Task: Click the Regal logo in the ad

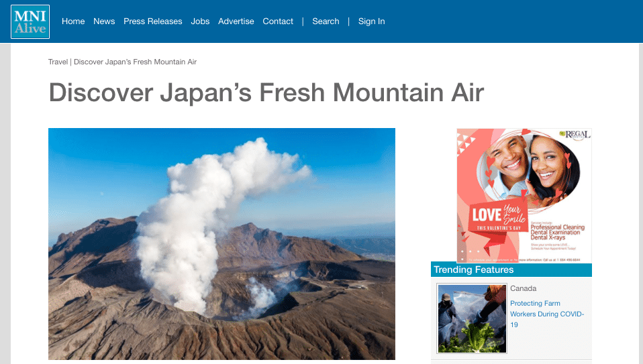Action: (575, 135)
